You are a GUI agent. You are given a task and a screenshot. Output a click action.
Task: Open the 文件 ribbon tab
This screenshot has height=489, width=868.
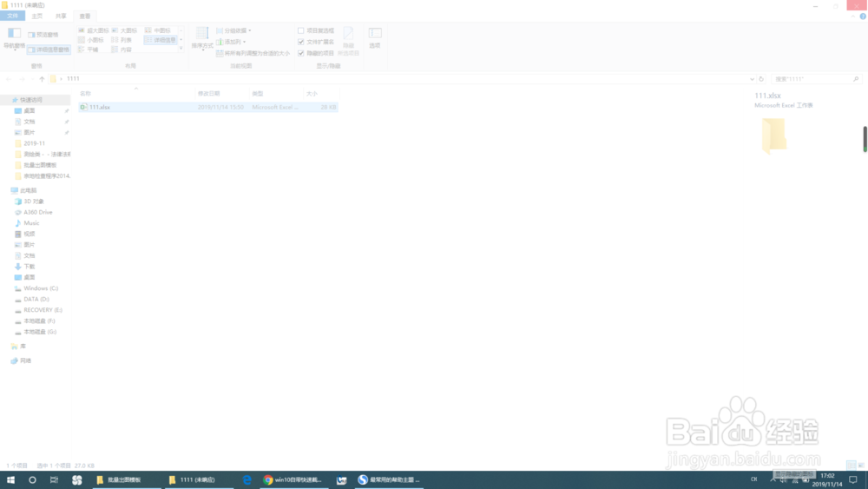tap(12, 16)
